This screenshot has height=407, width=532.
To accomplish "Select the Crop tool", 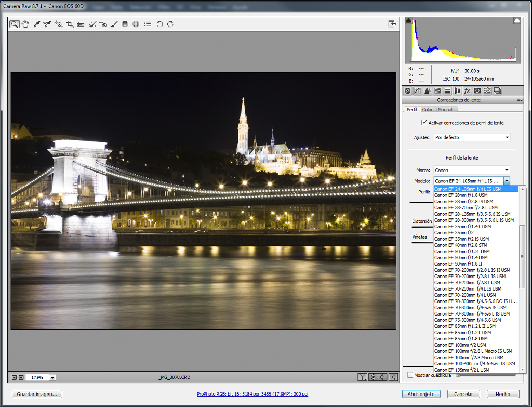I will coord(70,24).
